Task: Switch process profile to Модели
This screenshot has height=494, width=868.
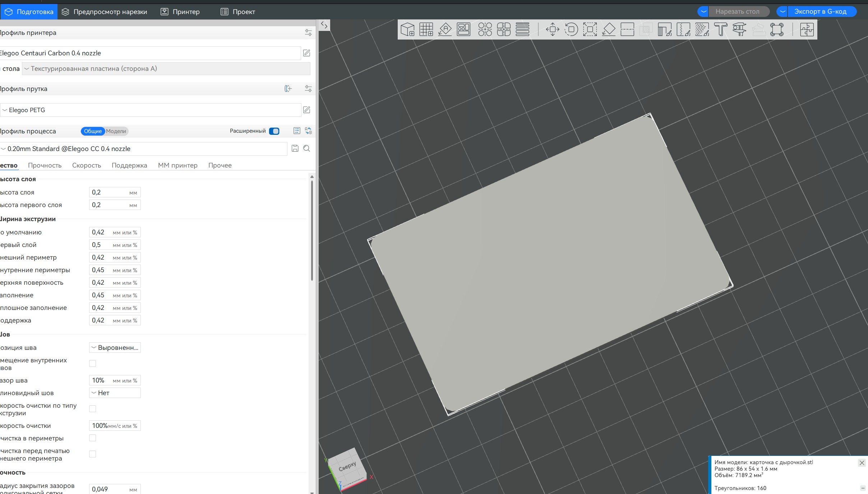Action: tap(116, 131)
